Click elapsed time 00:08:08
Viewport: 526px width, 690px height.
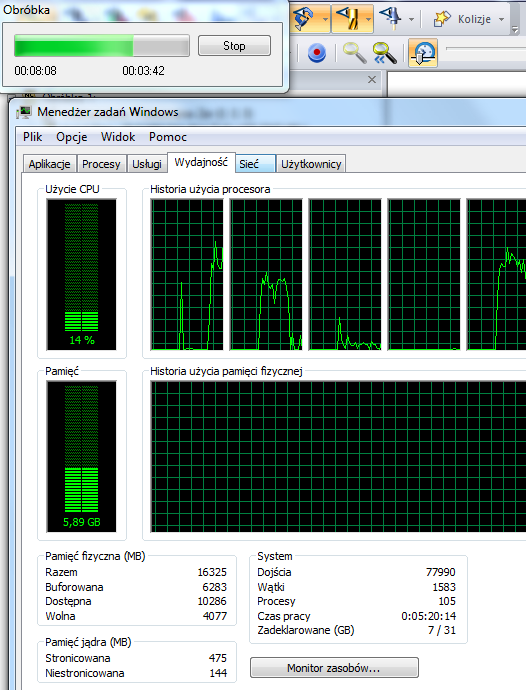click(x=35, y=71)
